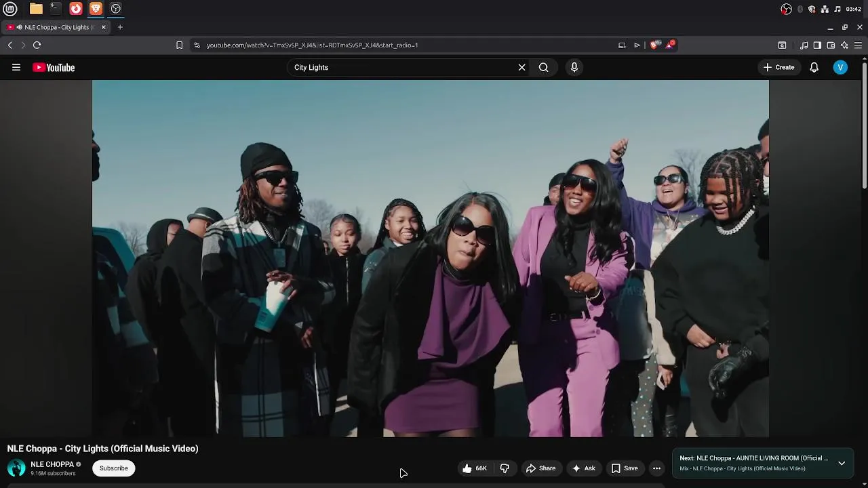Open the Brave main hamburger menu
Viewport: 868px width, 488px height.
(858, 45)
